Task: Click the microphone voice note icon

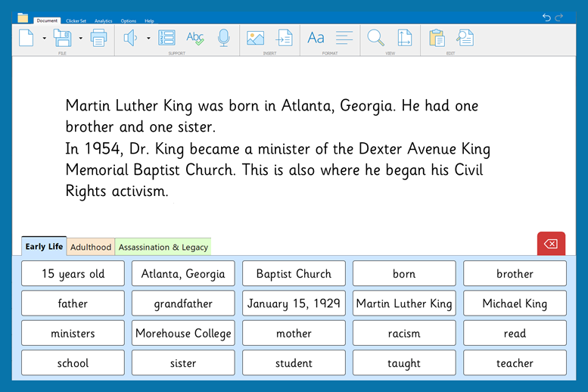Action: (223, 38)
